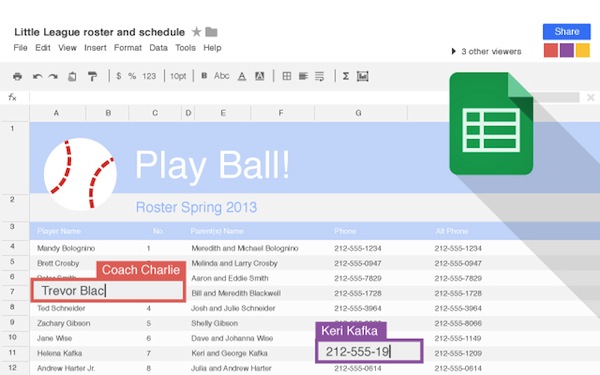Click the Roster Spring 2013 subtitle
This screenshot has width=600, height=375.
coord(196,207)
